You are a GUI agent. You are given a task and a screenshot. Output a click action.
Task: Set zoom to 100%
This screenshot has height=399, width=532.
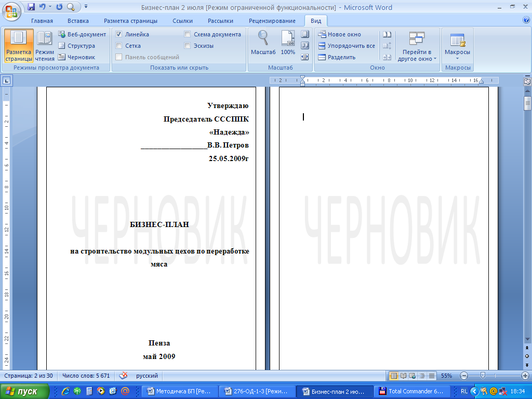[x=288, y=43]
